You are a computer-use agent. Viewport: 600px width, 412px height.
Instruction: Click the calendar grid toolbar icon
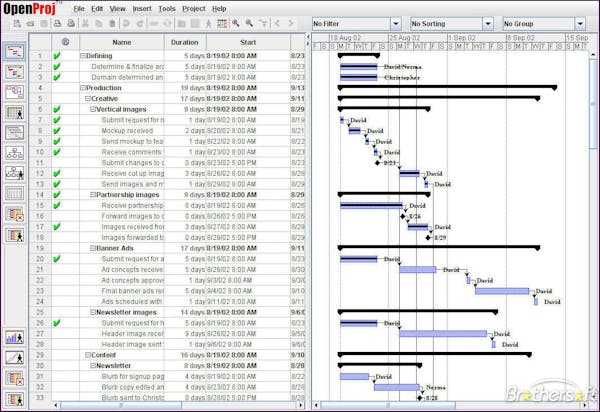pos(222,24)
